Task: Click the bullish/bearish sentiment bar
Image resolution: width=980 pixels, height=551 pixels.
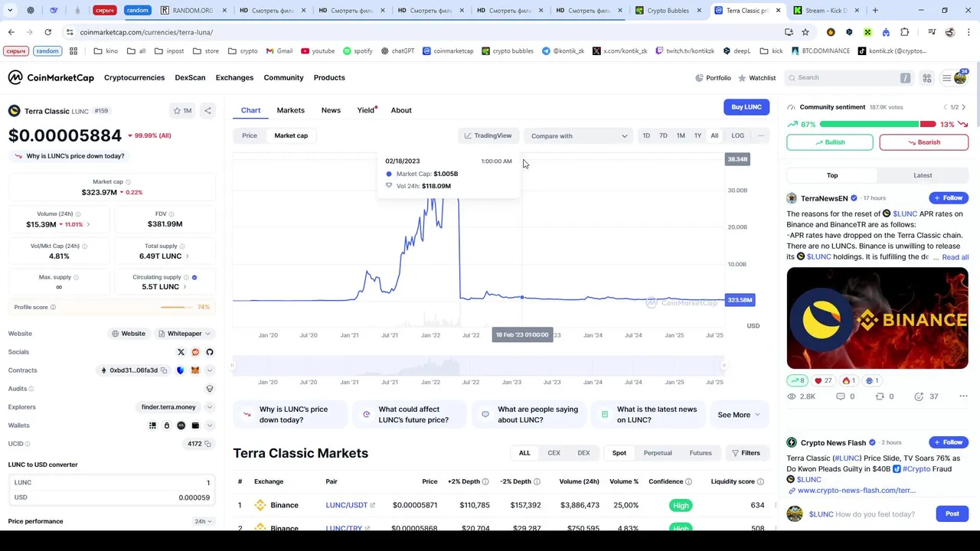Action: tap(877, 124)
